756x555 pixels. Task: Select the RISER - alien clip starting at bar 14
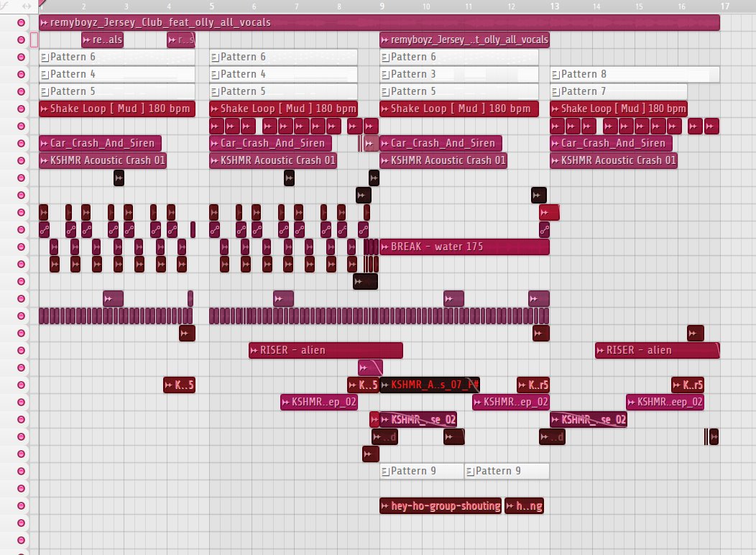tap(657, 351)
